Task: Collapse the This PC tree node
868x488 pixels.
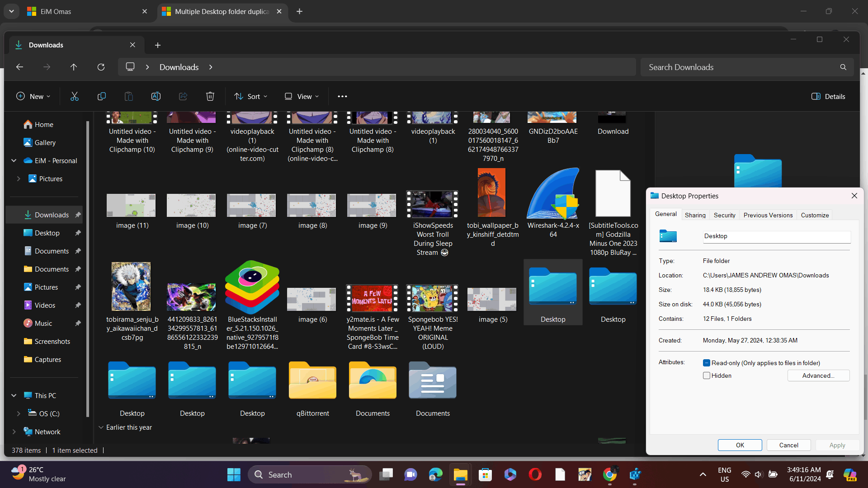Action: [x=14, y=395]
